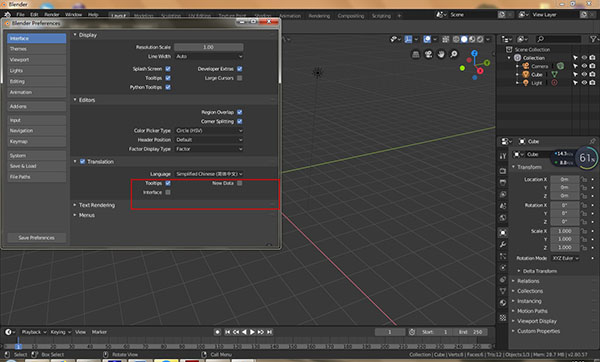Image resolution: width=600 pixels, height=362 pixels.
Task: Open the Factor Display Type dropdown
Action: pos(209,149)
